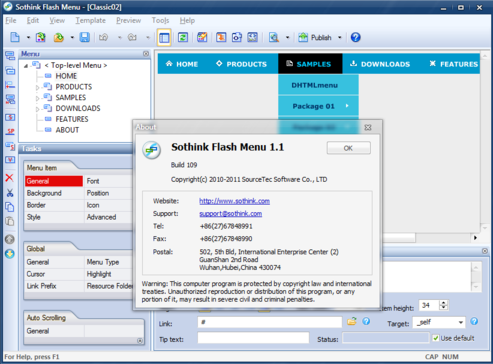
Task: Click the Preview magnifier toolbar icon
Action: pyautogui.click(x=274, y=37)
